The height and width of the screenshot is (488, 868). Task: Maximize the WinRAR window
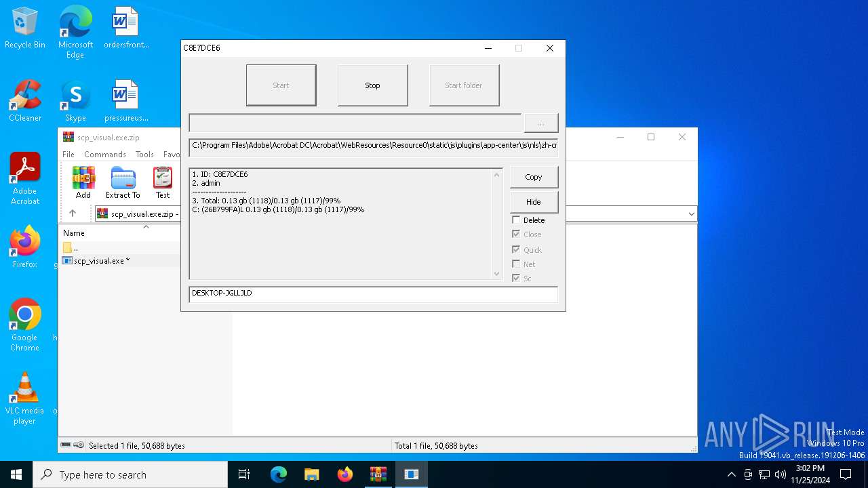click(651, 137)
